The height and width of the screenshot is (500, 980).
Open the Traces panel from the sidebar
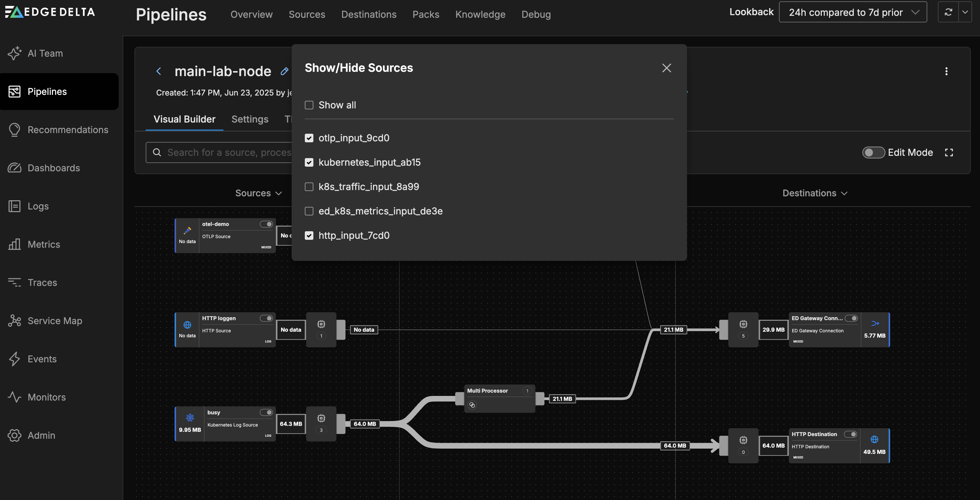click(42, 282)
